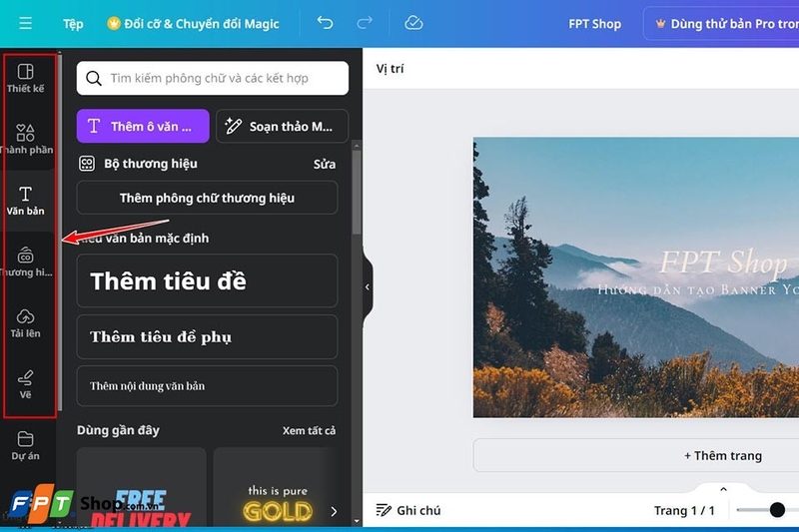The image size is (799, 532).
Task: Click the Bộ thương hiệu icon
Action: coord(87,164)
